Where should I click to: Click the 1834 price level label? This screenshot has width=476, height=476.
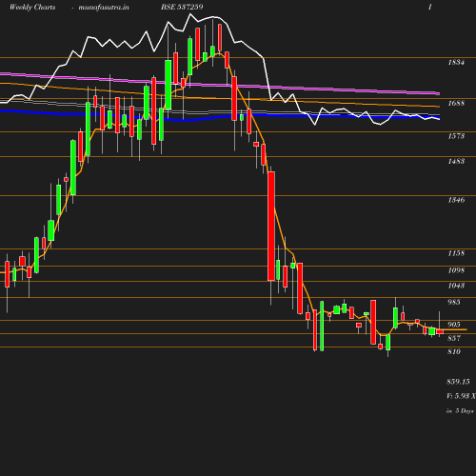click(456, 62)
